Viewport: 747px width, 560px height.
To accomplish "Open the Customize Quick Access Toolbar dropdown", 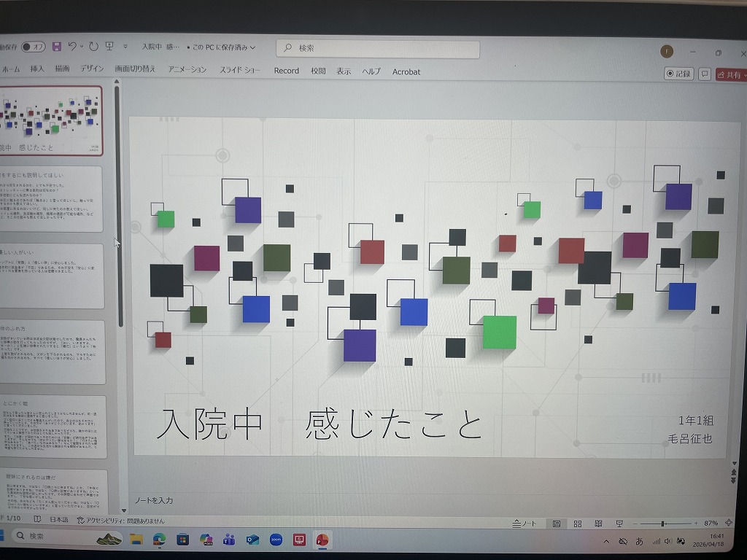I will (125, 47).
